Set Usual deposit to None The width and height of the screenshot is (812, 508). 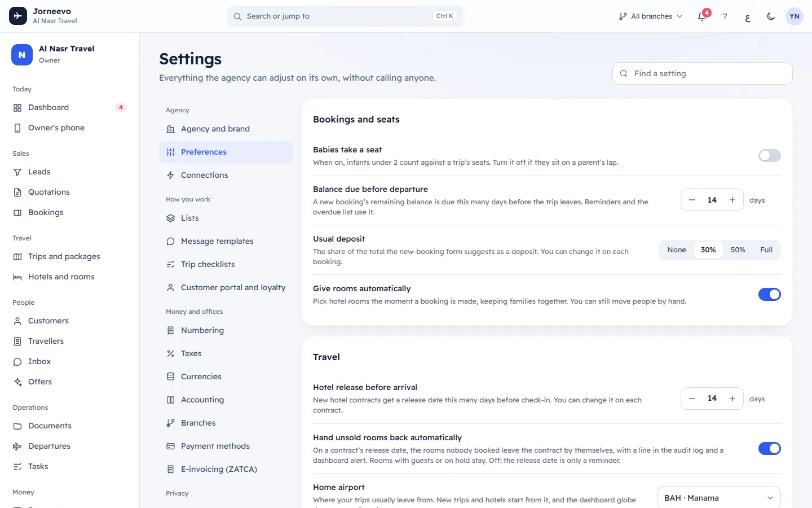click(677, 250)
